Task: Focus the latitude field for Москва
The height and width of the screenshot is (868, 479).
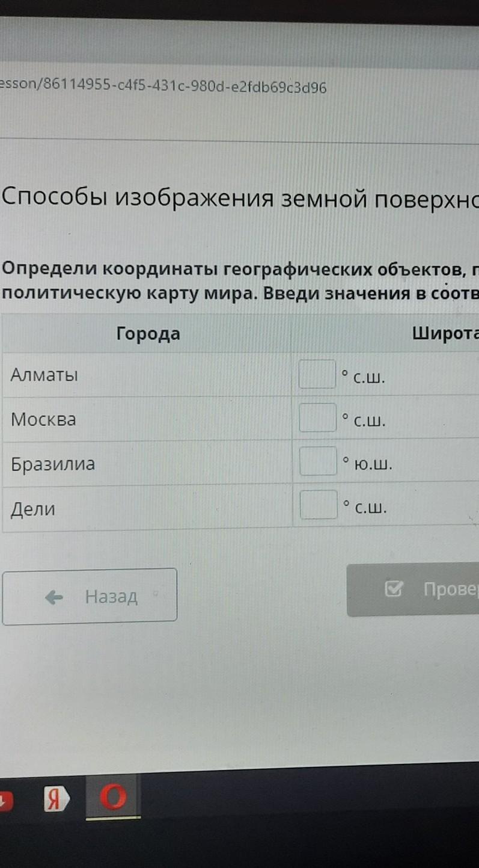Action: 317,418
